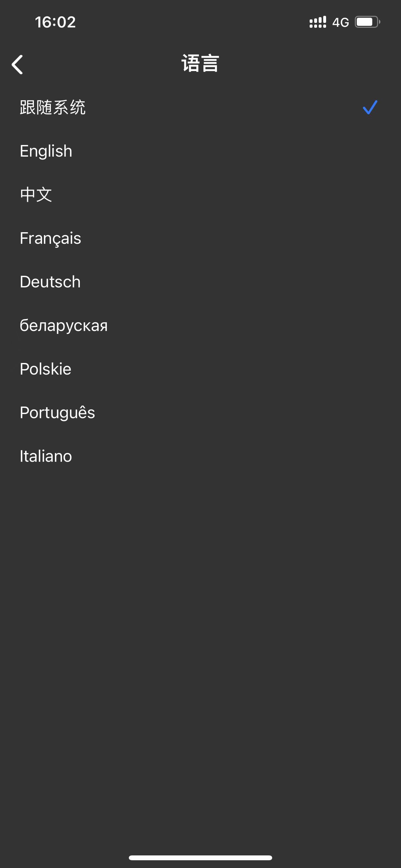Tap the home indicator bar
The height and width of the screenshot is (868, 401).
click(200, 858)
